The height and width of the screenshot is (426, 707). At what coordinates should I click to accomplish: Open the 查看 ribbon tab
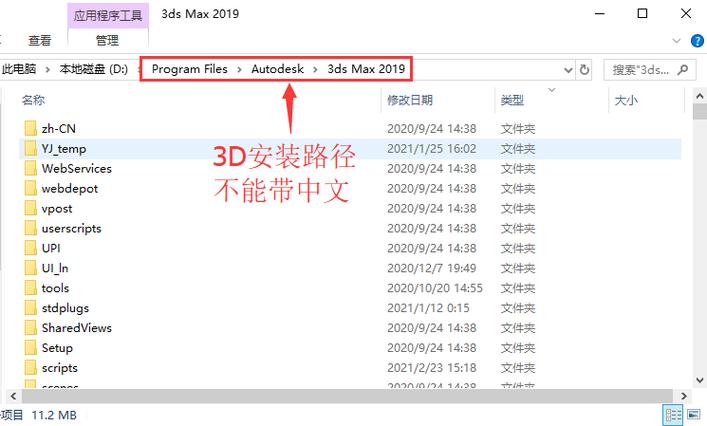click(x=39, y=41)
